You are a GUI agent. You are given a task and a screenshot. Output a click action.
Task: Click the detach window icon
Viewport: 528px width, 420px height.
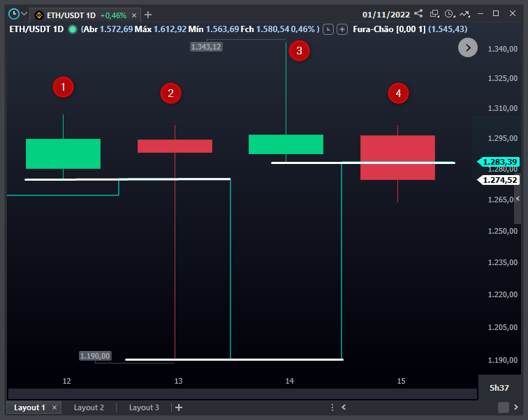pyautogui.click(x=434, y=13)
